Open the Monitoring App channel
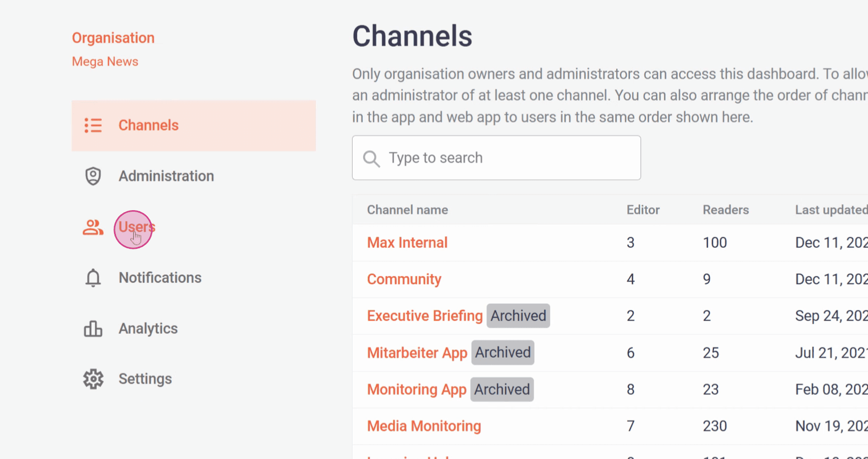This screenshot has height=459, width=868. pos(416,389)
